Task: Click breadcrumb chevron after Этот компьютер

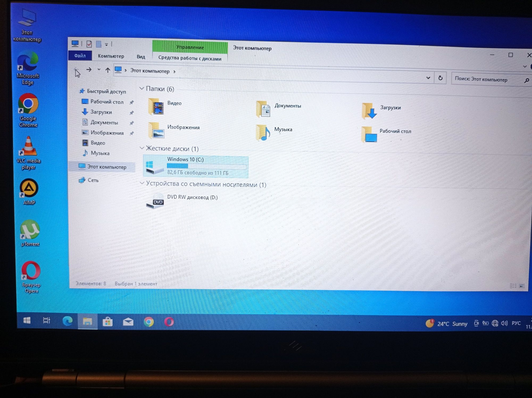Action: [174, 72]
